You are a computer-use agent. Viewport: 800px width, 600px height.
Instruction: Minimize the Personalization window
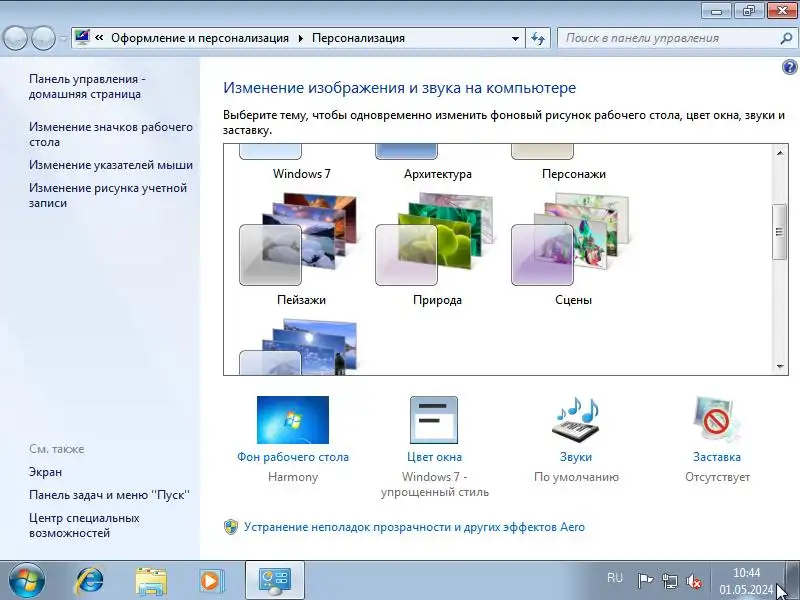(716, 11)
